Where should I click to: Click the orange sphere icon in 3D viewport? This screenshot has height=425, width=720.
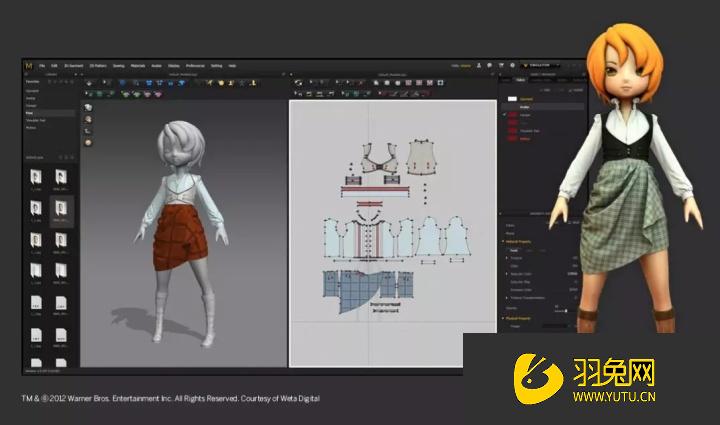88,142
